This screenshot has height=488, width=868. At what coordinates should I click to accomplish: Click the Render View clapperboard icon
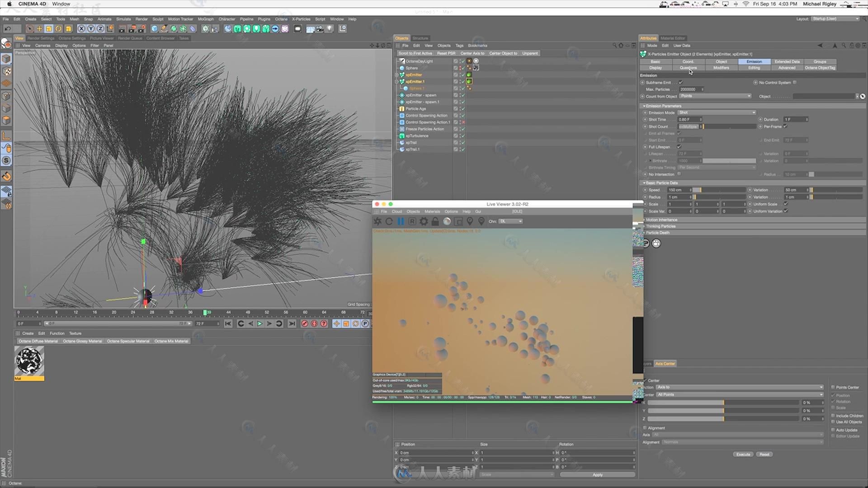click(x=122, y=29)
